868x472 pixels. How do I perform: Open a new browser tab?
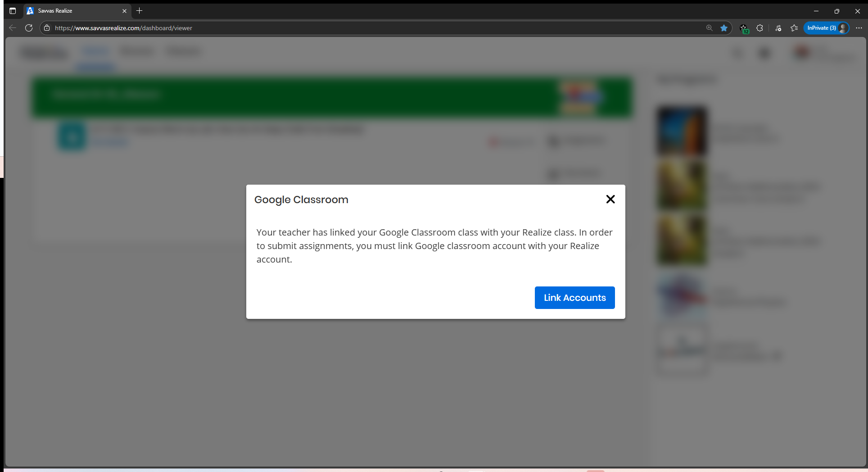(x=140, y=11)
